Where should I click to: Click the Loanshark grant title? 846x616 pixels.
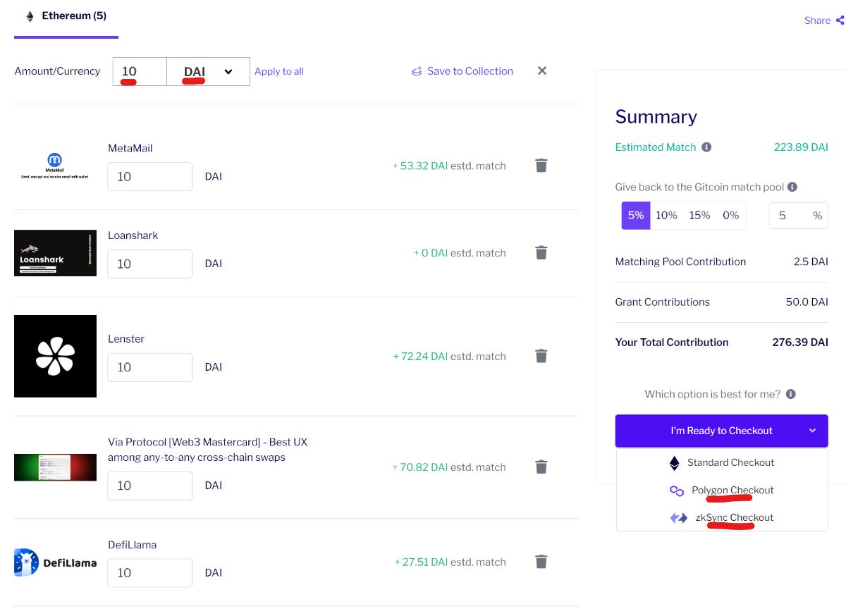click(x=133, y=235)
